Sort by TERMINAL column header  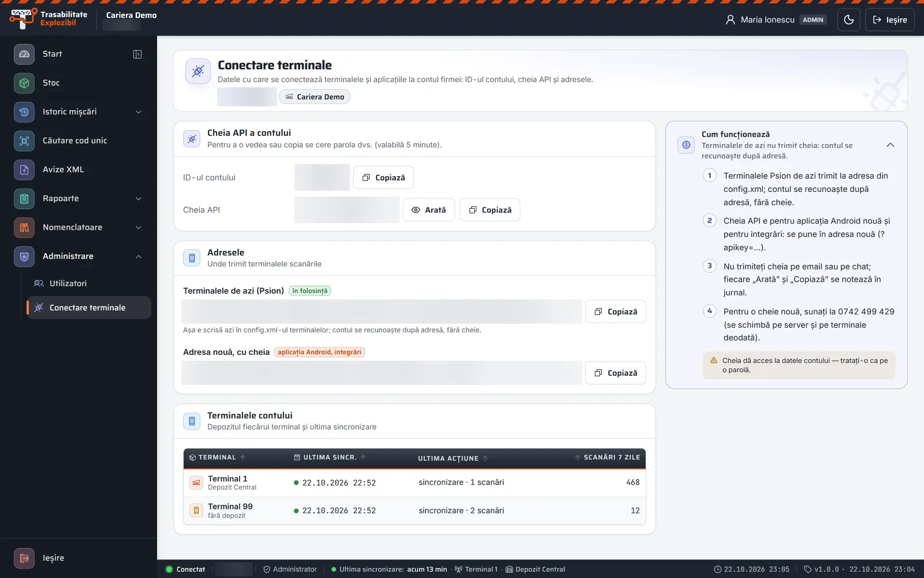(218, 457)
